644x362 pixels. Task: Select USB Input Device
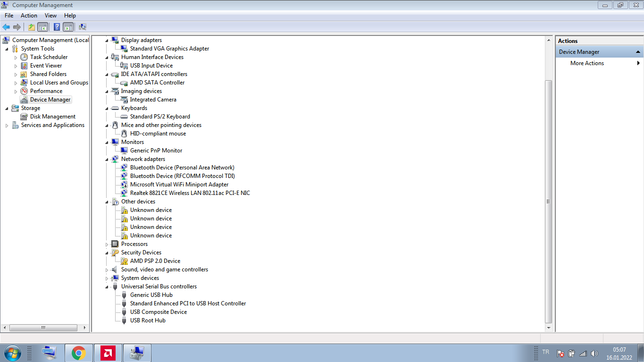pos(151,66)
